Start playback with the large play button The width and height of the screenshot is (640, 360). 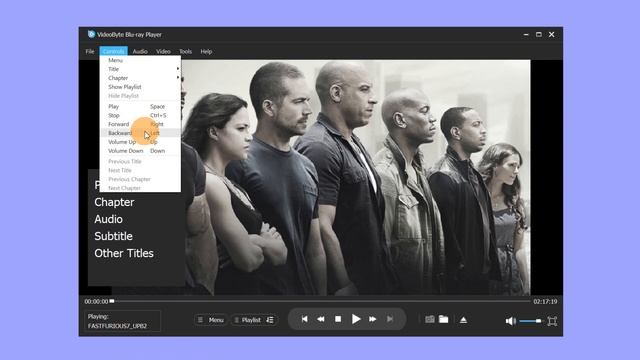pyautogui.click(x=356, y=319)
